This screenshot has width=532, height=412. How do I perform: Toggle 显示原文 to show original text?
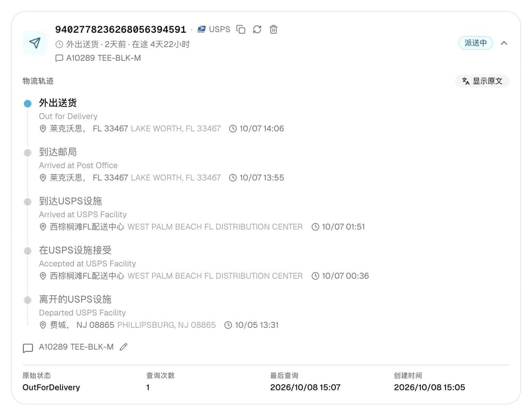pyautogui.click(x=482, y=81)
